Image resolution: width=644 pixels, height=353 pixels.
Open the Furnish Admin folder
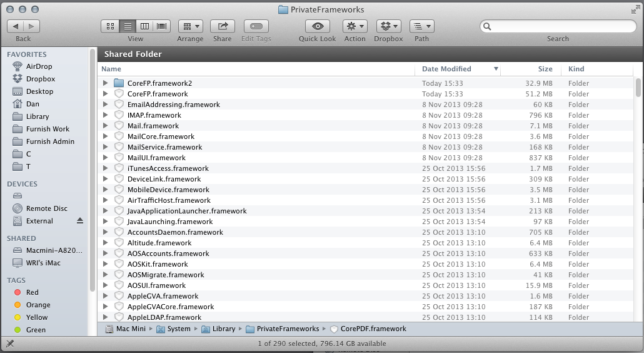click(x=50, y=141)
